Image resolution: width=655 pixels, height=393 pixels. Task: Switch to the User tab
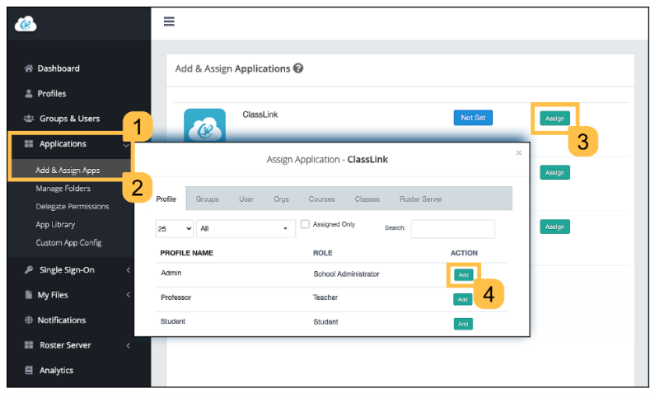[x=246, y=199]
